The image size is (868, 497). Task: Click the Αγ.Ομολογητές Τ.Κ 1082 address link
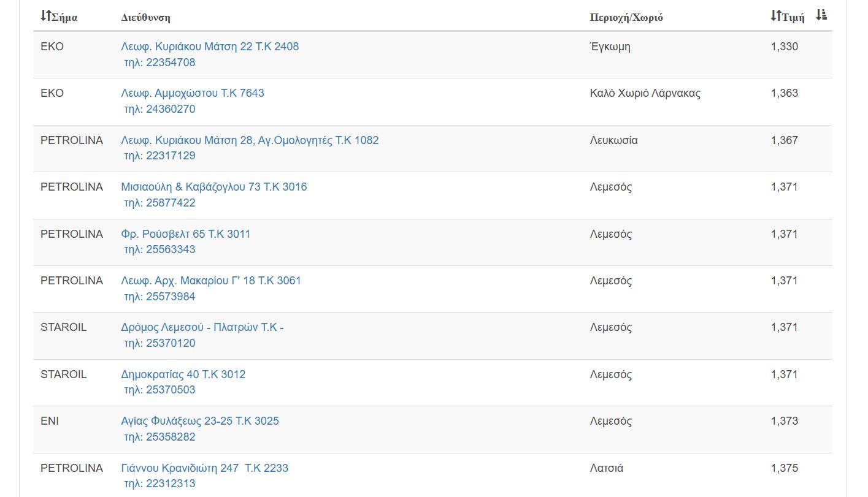pos(250,140)
